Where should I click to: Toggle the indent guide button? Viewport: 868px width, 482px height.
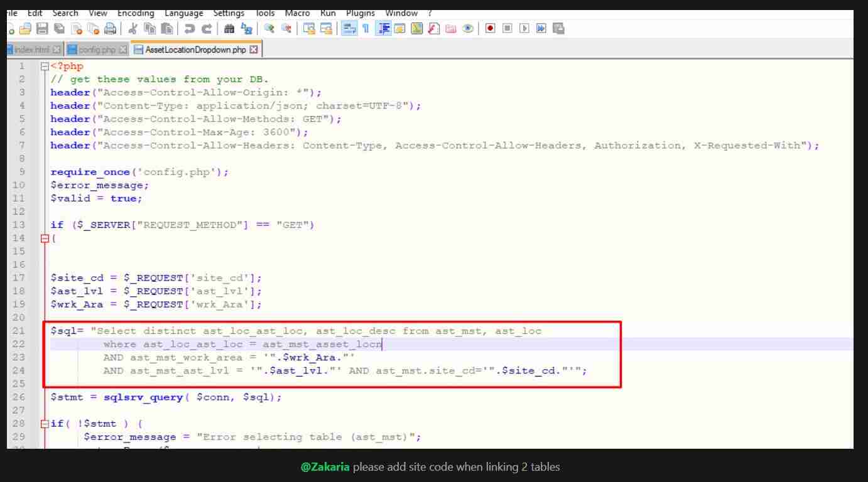(383, 28)
